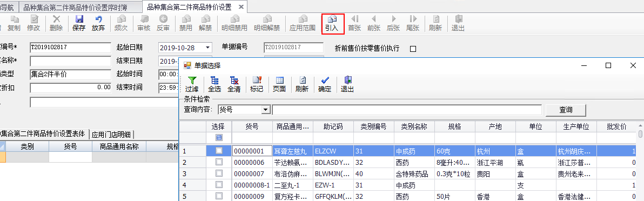Image resolution: width=644 pixels, height=201 pixels.
Task: Click the 频次 toolbar icon
Action: (121, 23)
